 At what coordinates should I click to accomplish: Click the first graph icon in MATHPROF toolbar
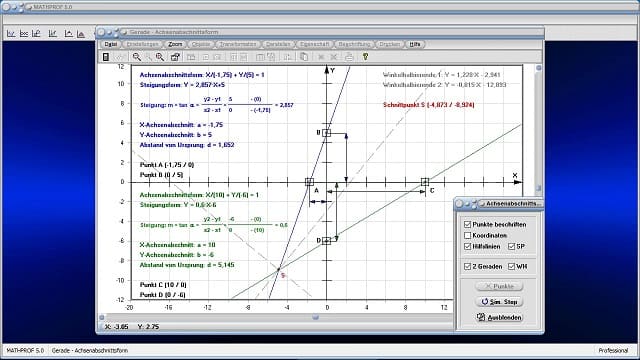coord(11,33)
